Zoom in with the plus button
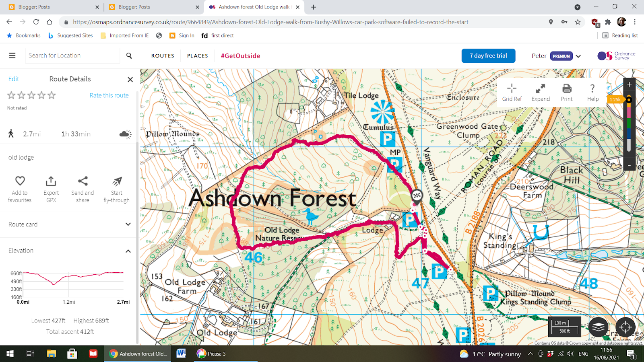 tap(629, 84)
